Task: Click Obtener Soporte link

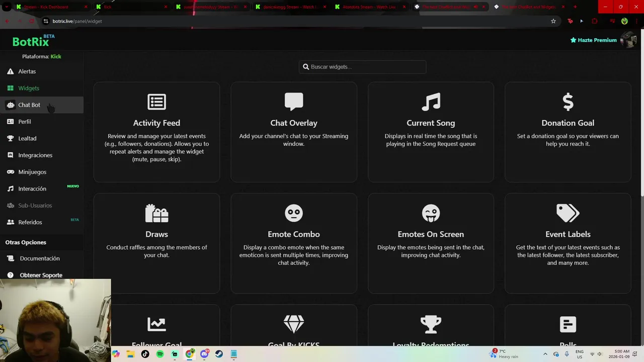Action: 41,275
